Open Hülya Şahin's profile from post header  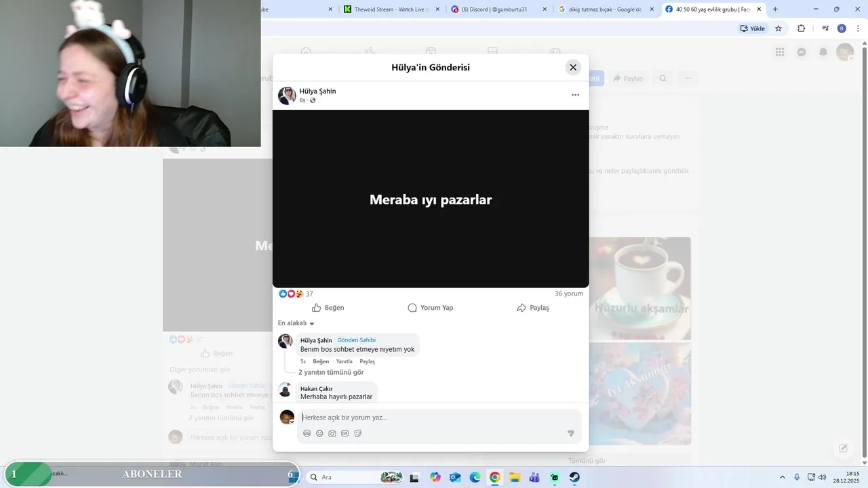(317, 91)
